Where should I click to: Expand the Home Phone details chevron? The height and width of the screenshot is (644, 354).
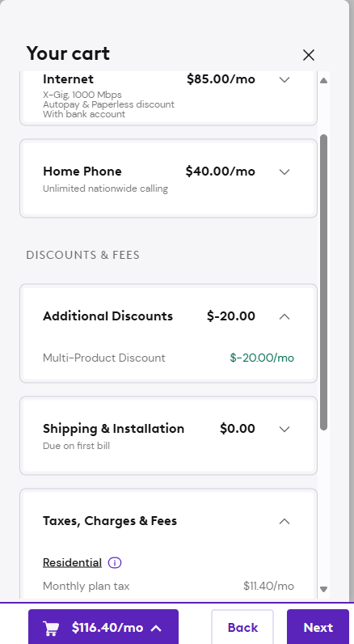click(284, 172)
